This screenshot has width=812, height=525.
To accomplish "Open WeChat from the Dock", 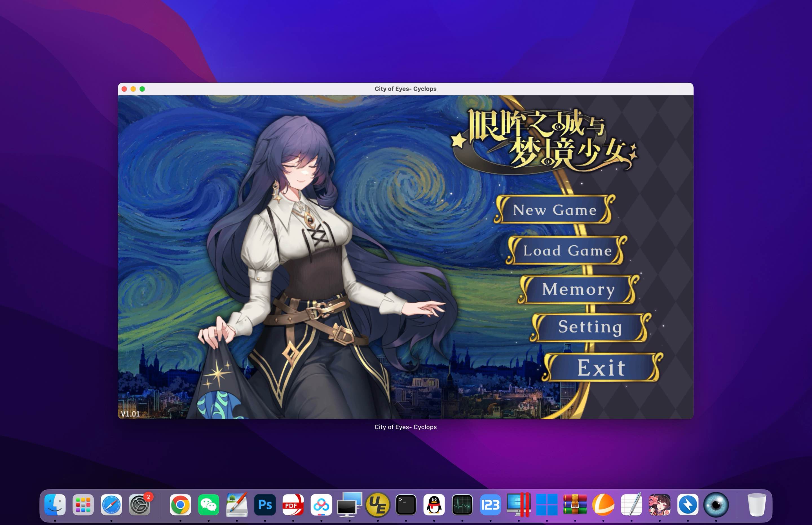I will click(x=209, y=504).
